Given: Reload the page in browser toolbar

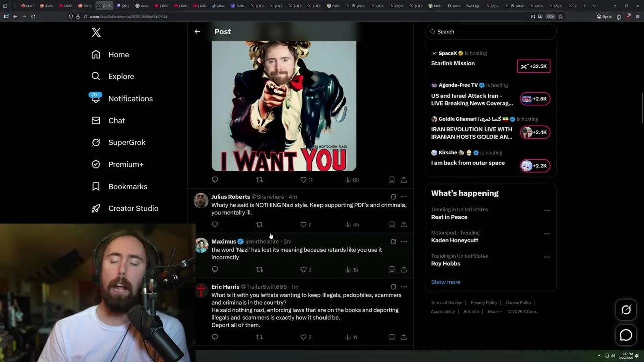Looking at the screenshot, I should 33,16.
